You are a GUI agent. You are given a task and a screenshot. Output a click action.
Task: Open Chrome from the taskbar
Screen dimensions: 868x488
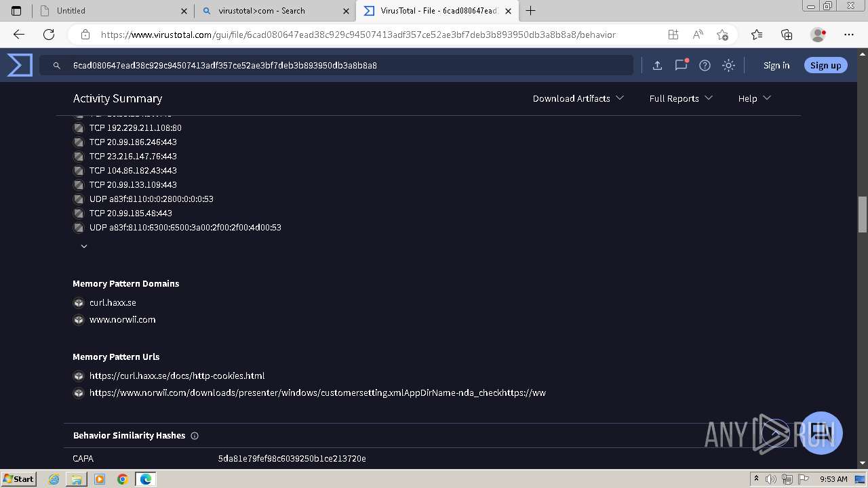pos(122,479)
